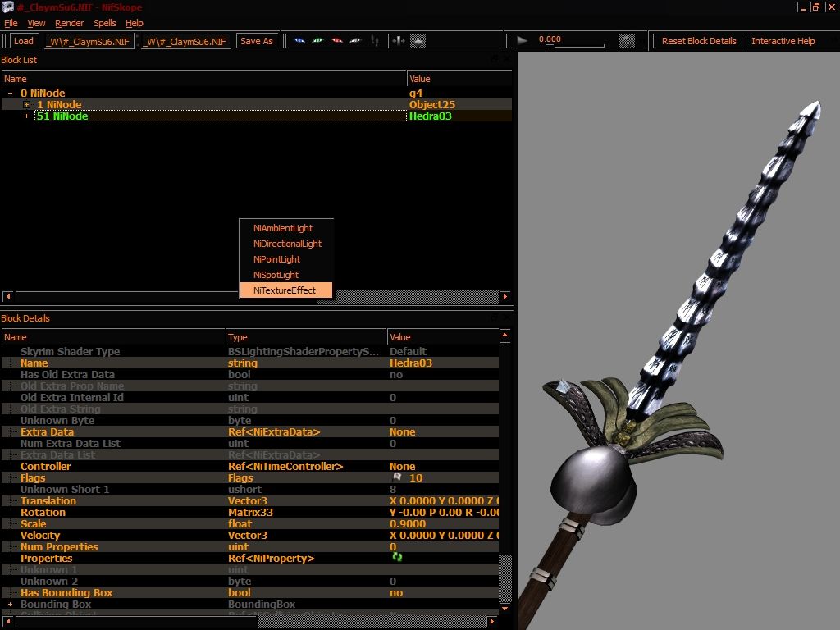Click the footprints walk view icon

(374, 41)
